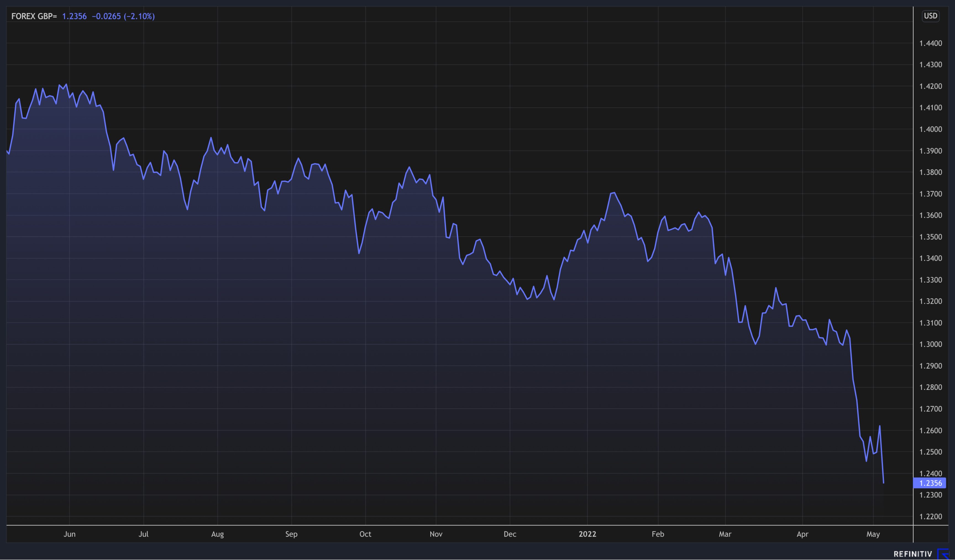
Task: Click the 1.3800 price axis label
Action: 931,172
